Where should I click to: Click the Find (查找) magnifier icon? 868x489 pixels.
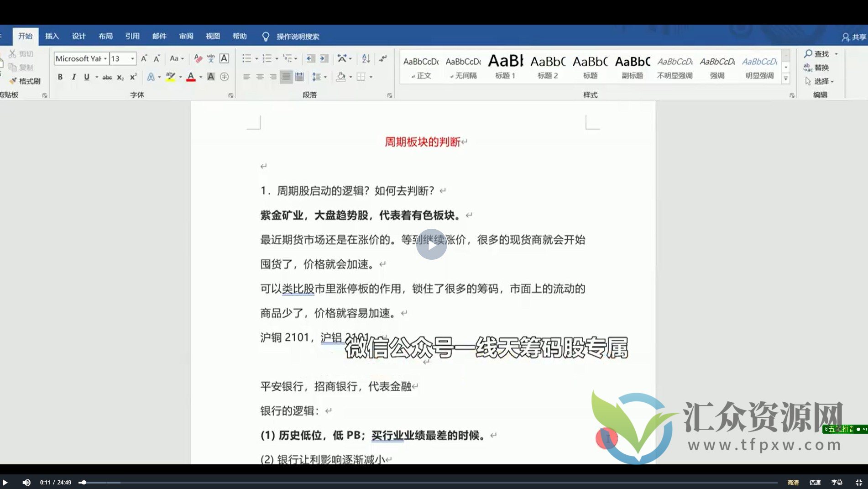pos(808,54)
